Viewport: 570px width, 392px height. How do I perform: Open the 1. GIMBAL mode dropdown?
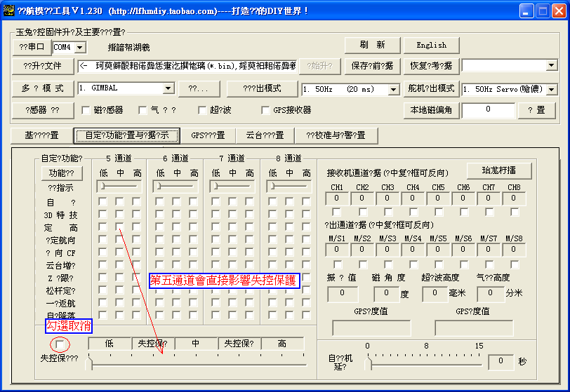pos(168,88)
